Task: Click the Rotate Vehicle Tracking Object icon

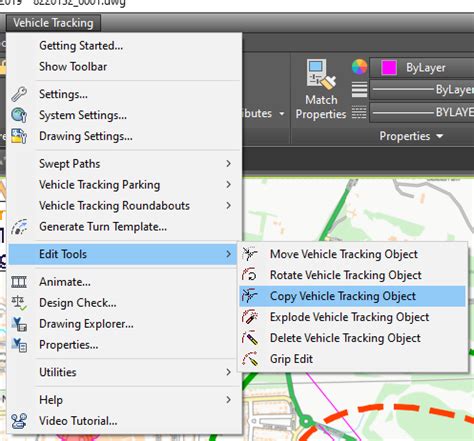Action: point(250,275)
